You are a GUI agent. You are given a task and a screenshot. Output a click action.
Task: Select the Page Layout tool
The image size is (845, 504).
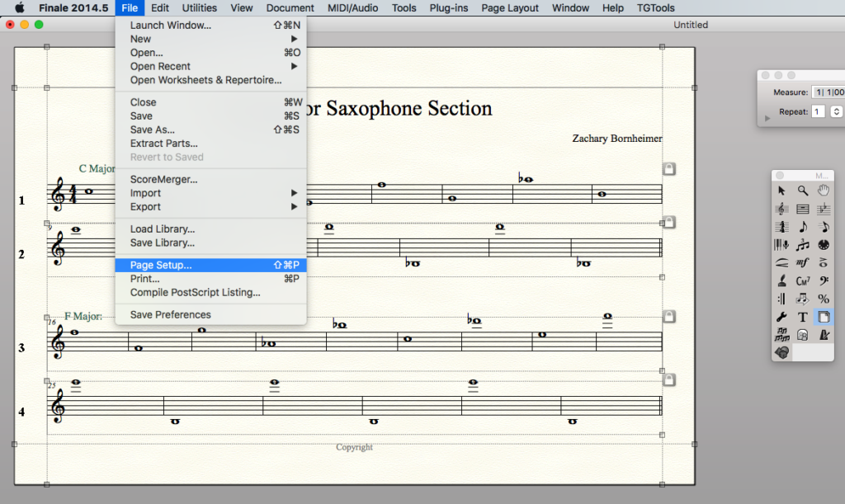tap(824, 317)
